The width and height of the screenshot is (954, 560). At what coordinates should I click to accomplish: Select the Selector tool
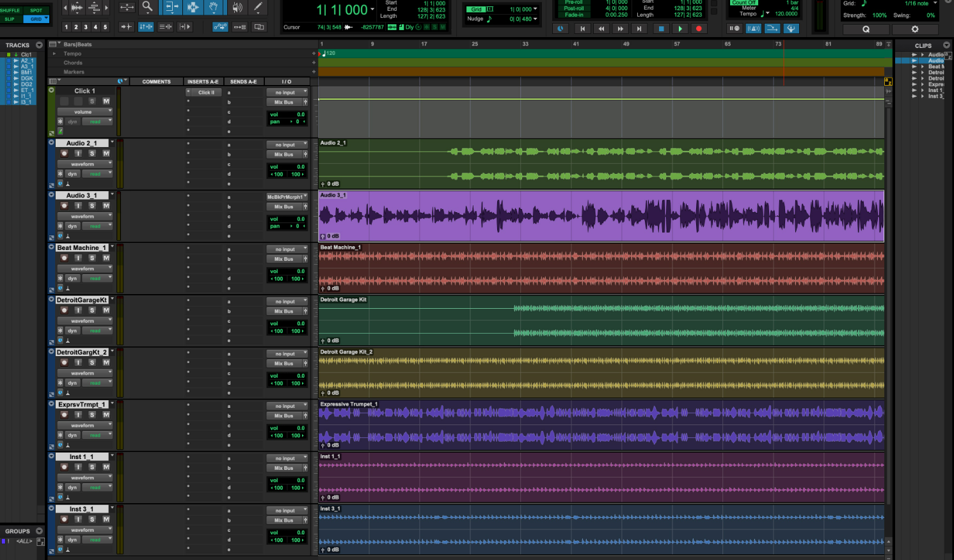coord(193,7)
